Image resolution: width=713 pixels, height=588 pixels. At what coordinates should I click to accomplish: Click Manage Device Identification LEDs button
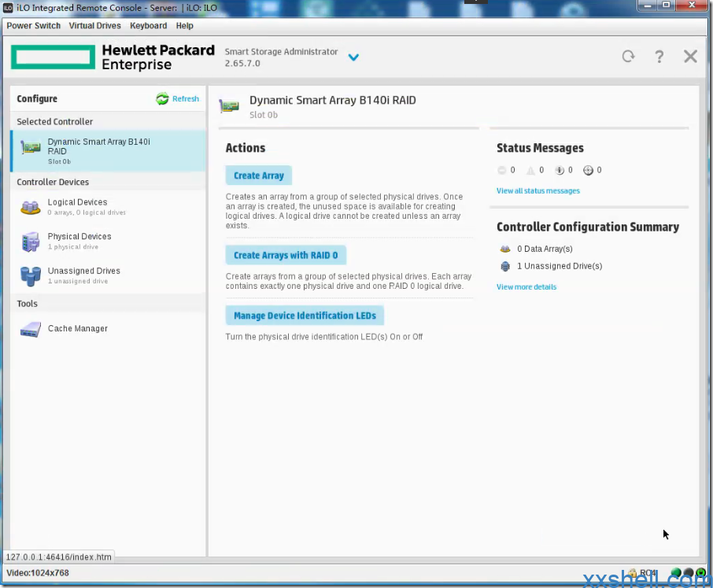[x=305, y=316]
